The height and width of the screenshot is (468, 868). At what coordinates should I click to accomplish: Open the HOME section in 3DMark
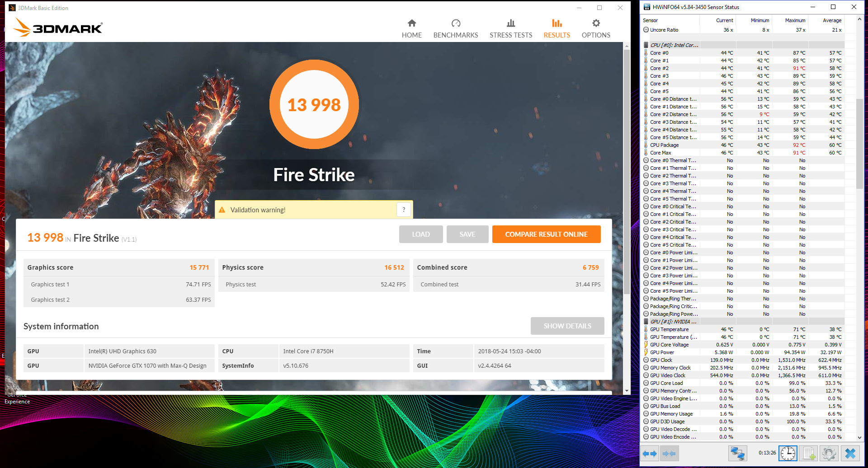(411, 29)
